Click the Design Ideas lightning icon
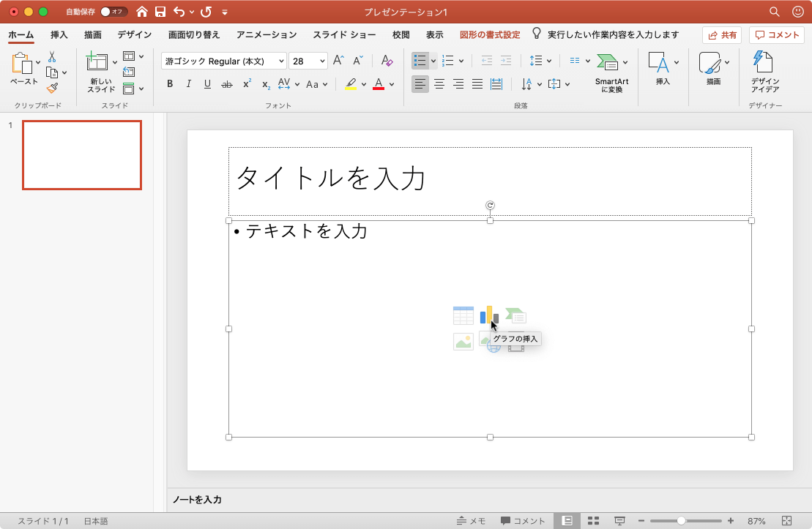The image size is (812, 529). (x=764, y=63)
